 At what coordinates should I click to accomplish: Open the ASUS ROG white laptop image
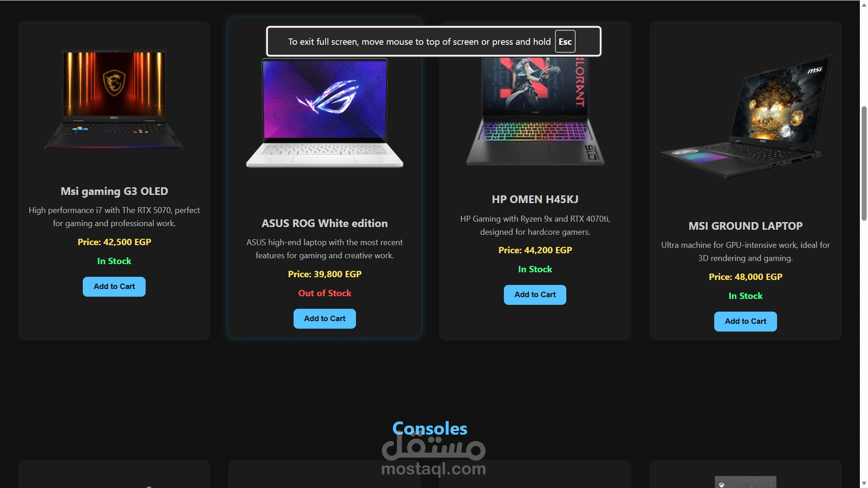coord(325,113)
